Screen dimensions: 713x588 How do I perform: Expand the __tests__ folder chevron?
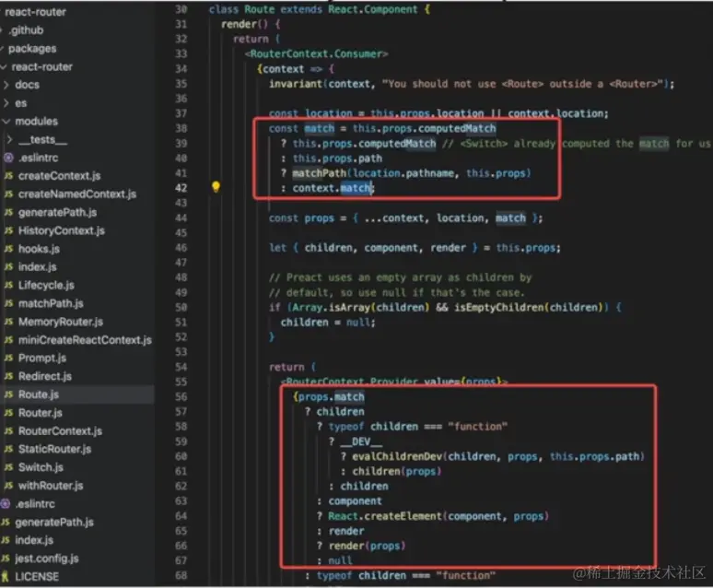[x=10, y=139]
